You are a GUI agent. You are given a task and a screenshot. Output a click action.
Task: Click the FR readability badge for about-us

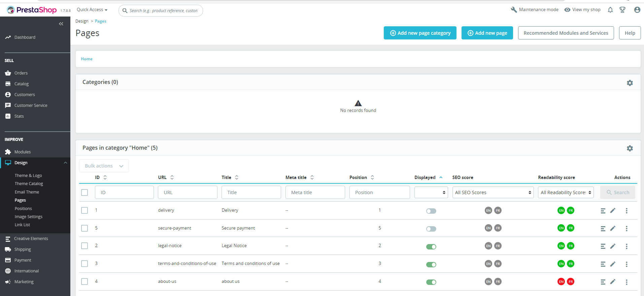(x=571, y=282)
